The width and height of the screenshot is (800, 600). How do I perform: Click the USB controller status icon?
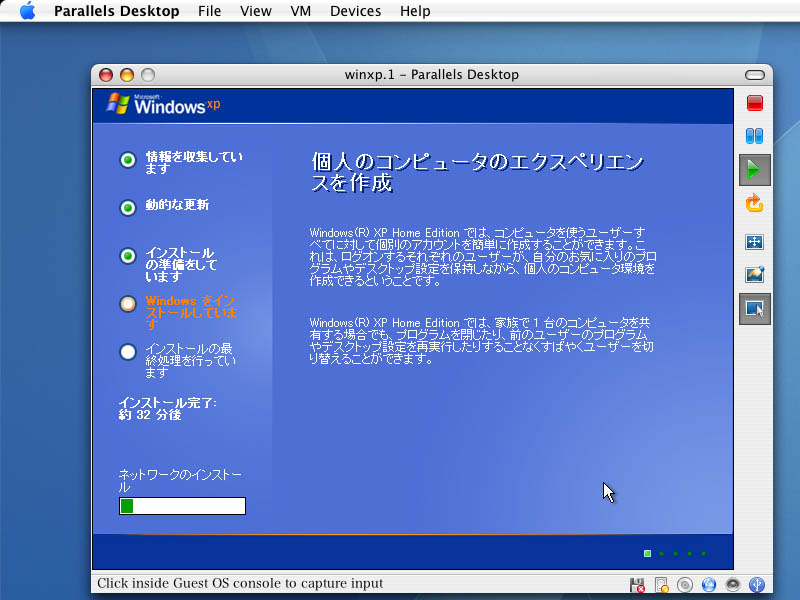(757, 584)
